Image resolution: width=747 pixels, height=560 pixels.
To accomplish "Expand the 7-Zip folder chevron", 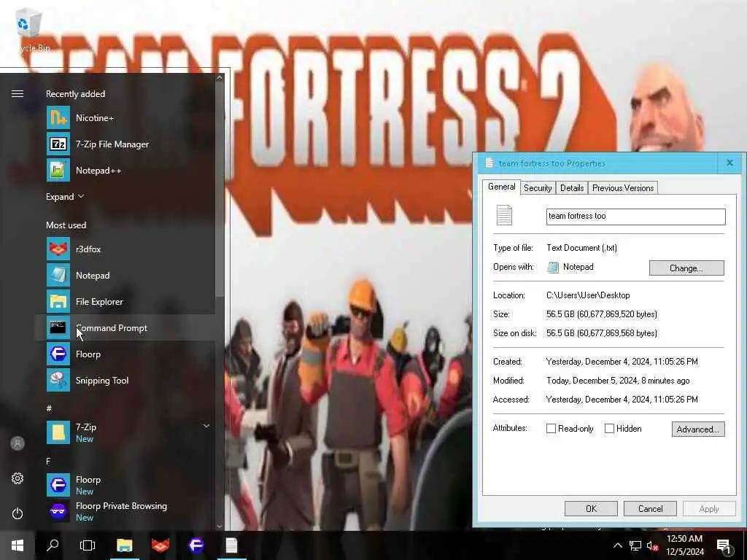I will click(206, 426).
